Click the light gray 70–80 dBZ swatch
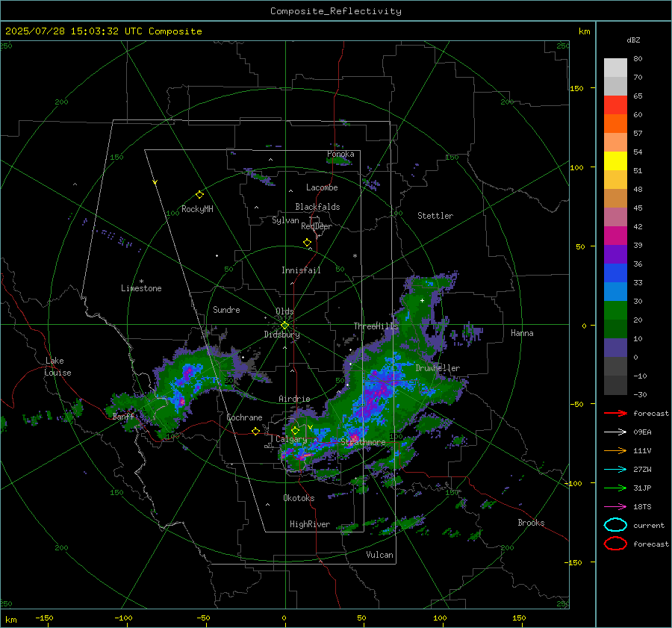The image size is (672, 628). [x=615, y=68]
